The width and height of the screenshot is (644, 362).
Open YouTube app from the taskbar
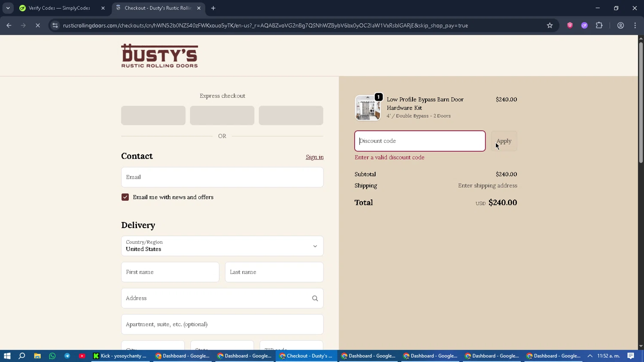click(82, 356)
